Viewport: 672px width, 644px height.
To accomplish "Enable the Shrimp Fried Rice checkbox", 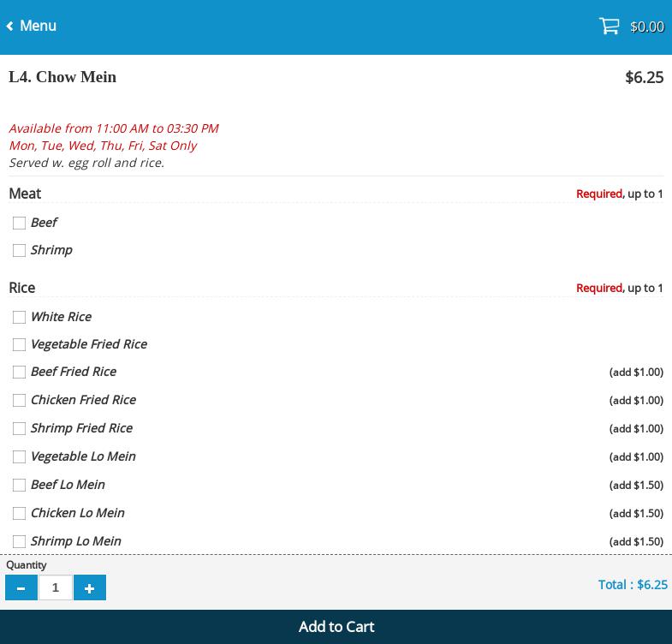I will [19, 428].
